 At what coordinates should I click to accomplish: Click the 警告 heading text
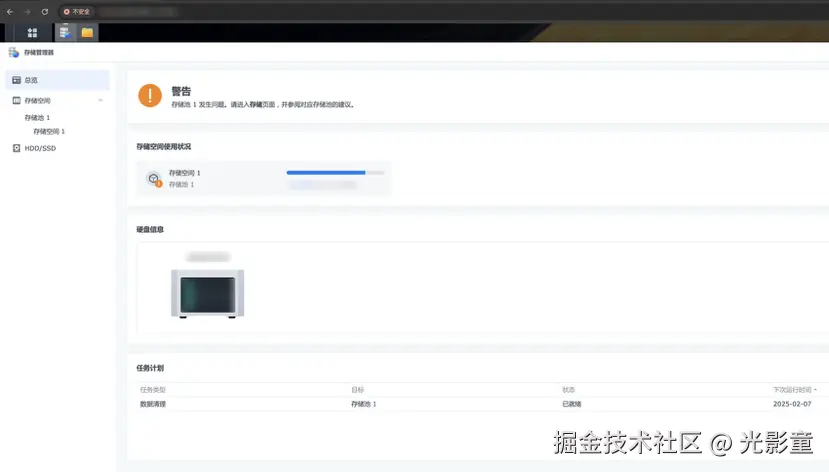tap(181, 91)
